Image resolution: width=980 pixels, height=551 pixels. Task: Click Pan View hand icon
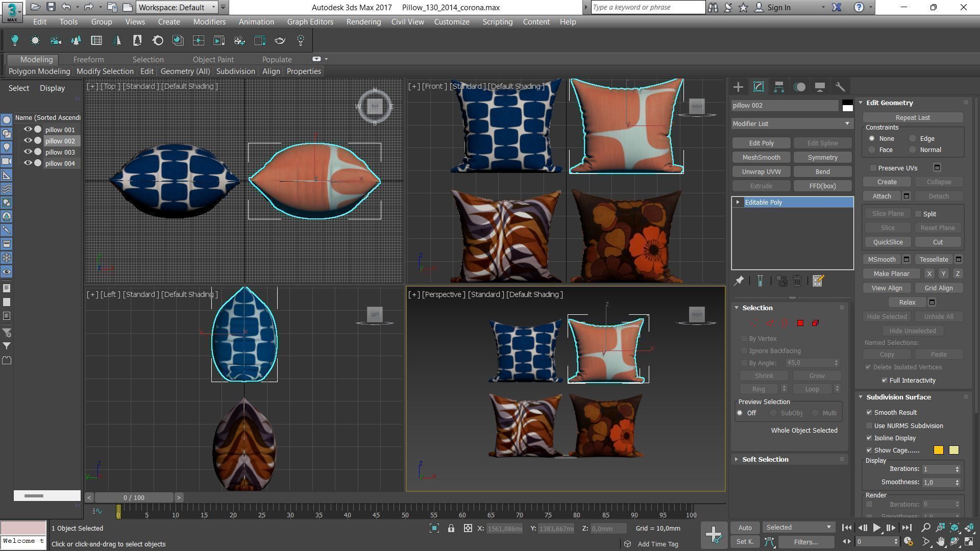coord(940,542)
